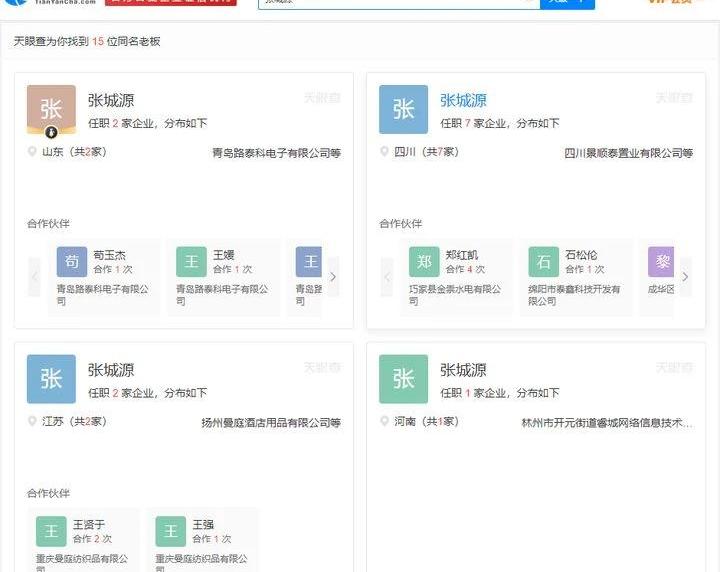Click the green 张 avatar in Henan card
This screenshot has height=572, width=720.
point(403,379)
